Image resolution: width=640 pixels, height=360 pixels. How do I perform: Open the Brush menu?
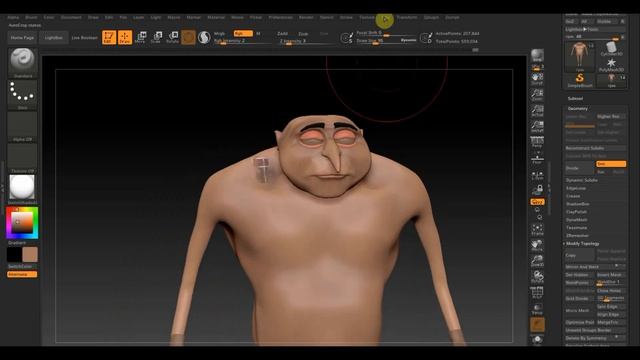[x=31, y=18]
